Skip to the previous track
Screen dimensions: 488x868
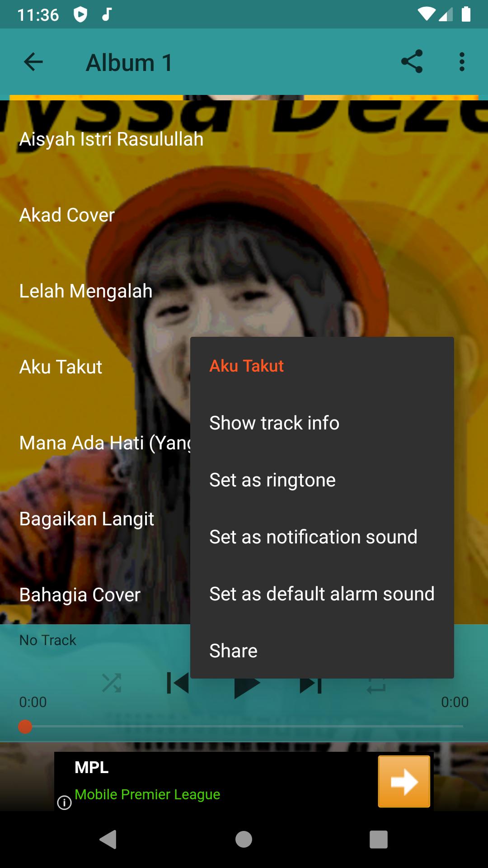tap(178, 683)
